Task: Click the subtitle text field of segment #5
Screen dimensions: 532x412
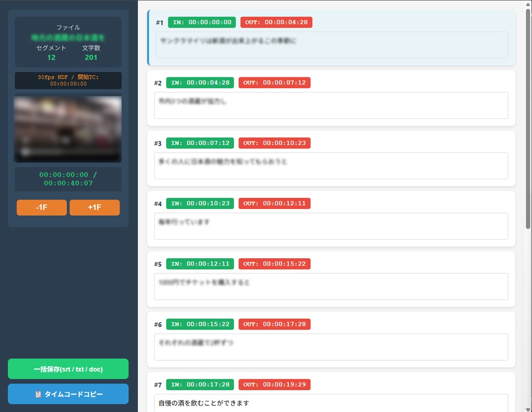Action: click(x=331, y=287)
